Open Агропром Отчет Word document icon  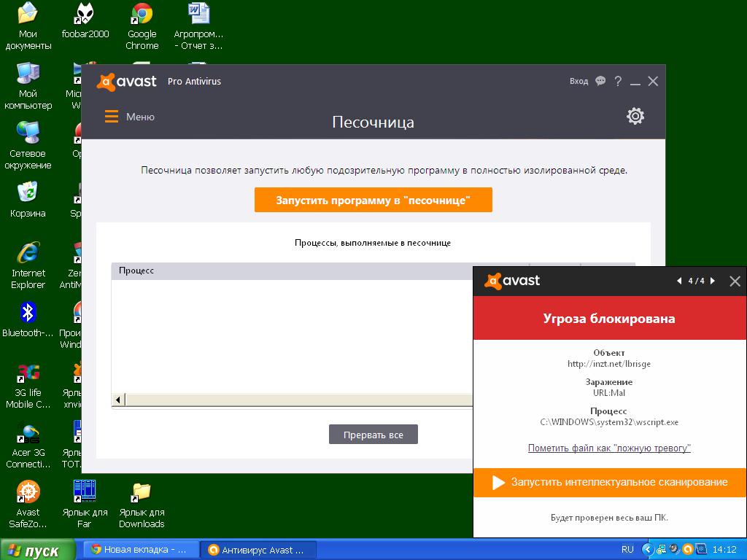coord(198,26)
